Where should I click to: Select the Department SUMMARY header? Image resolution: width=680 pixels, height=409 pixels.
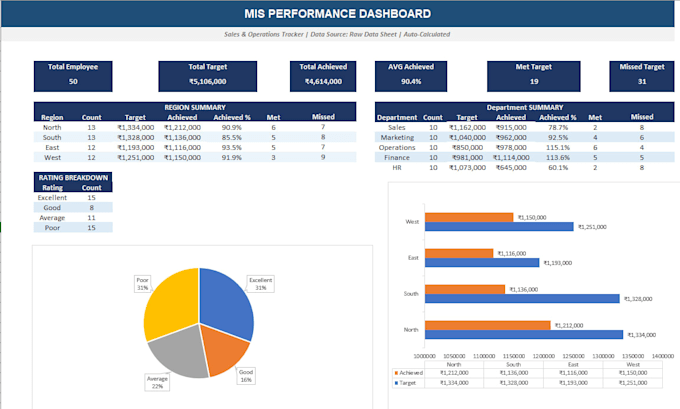click(x=525, y=107)
